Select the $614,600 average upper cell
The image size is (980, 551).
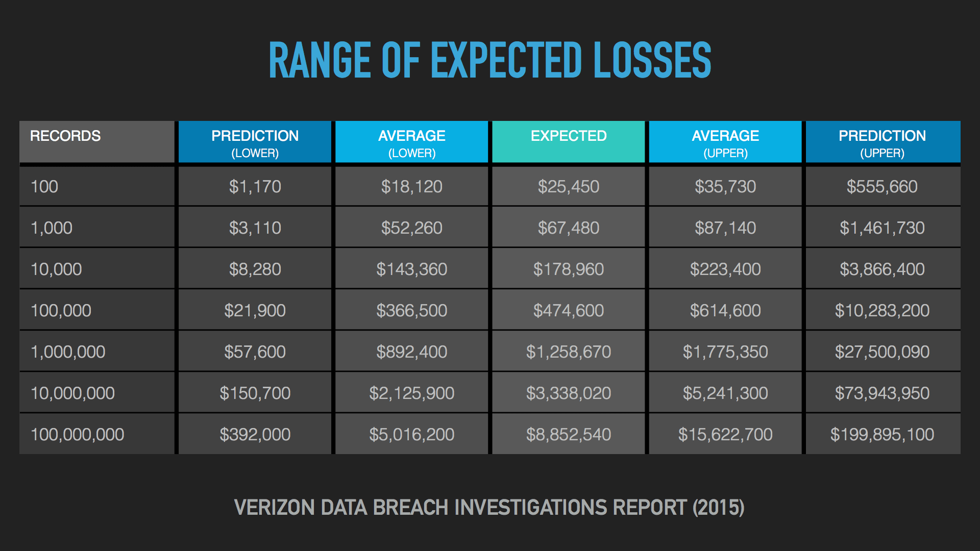coord(725,310)
